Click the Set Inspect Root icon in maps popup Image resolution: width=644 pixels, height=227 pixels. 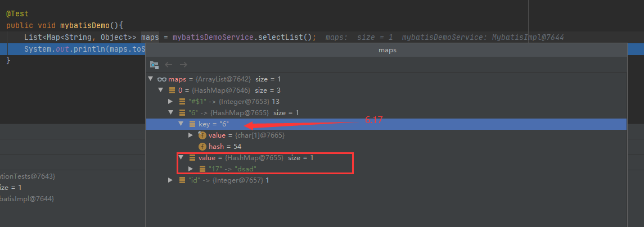pyautogui.click(x=154, y=65)
